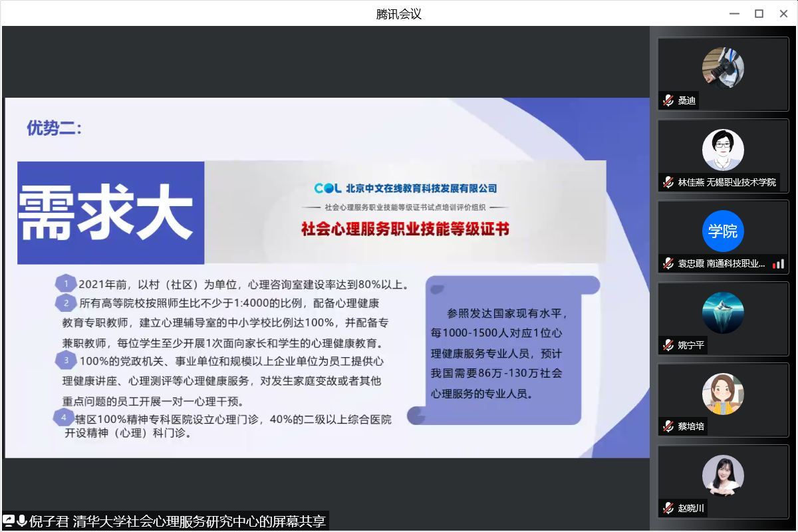Click the muted mic icon next to 桑迪
Viewport: 798px width, 532px height.
click(668, 100)
